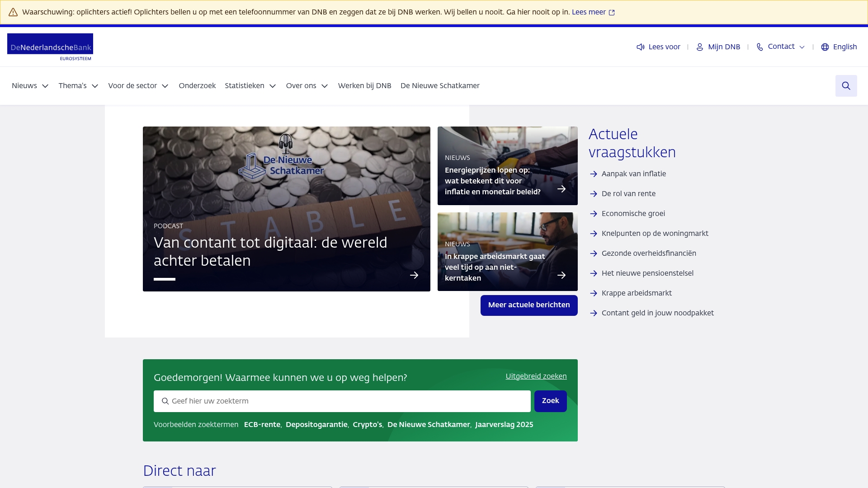Open the Onderzoek menu item
Image resolution: width=868 pixels, height=488 pixels.
click(x=197, y=86)
